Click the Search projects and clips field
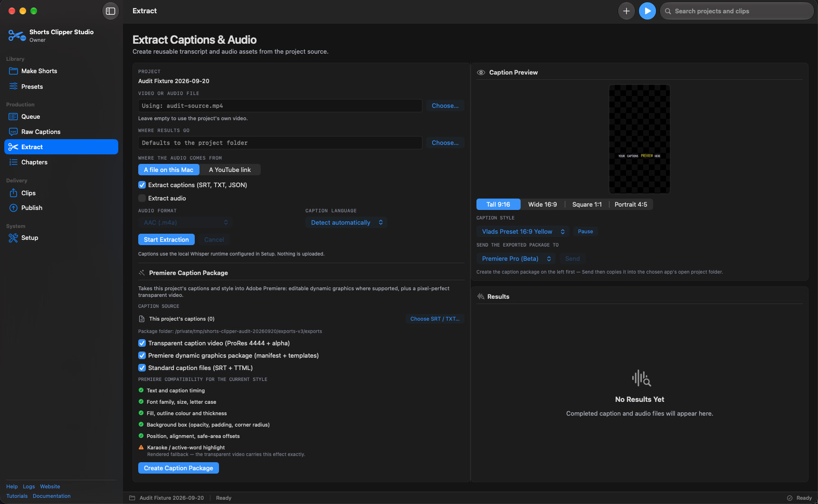 (737, 11)
